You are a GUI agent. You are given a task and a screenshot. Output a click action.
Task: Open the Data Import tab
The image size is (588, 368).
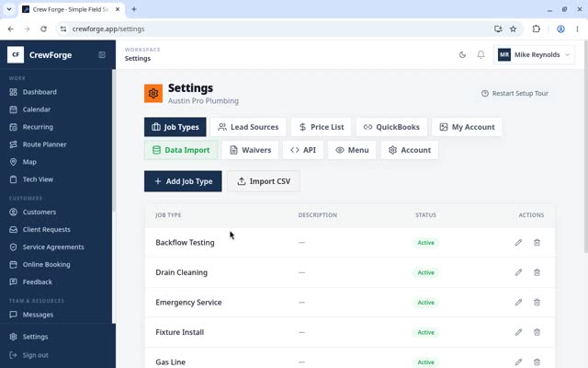point(181,150)
